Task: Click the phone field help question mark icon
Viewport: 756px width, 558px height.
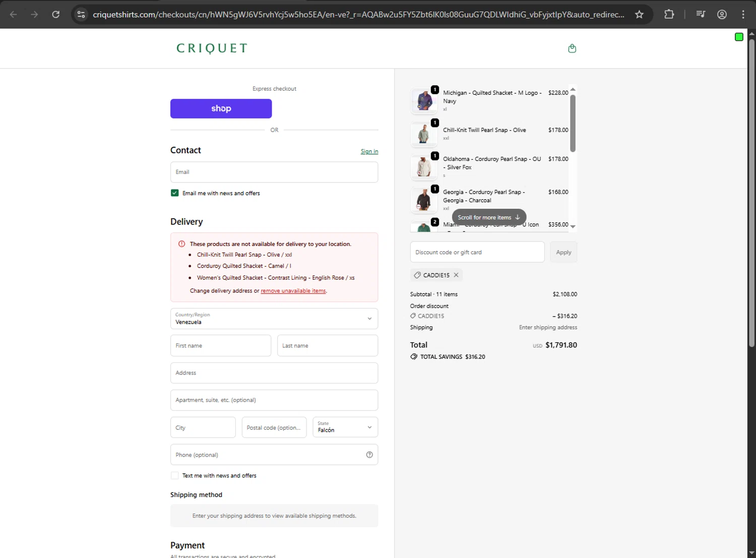Action: click(x=369, y=455)
